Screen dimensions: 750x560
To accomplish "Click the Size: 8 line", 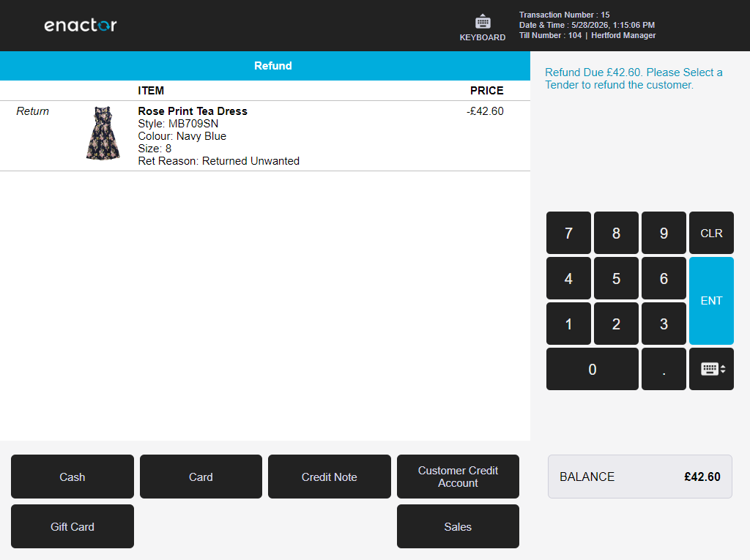I will 155,149.
